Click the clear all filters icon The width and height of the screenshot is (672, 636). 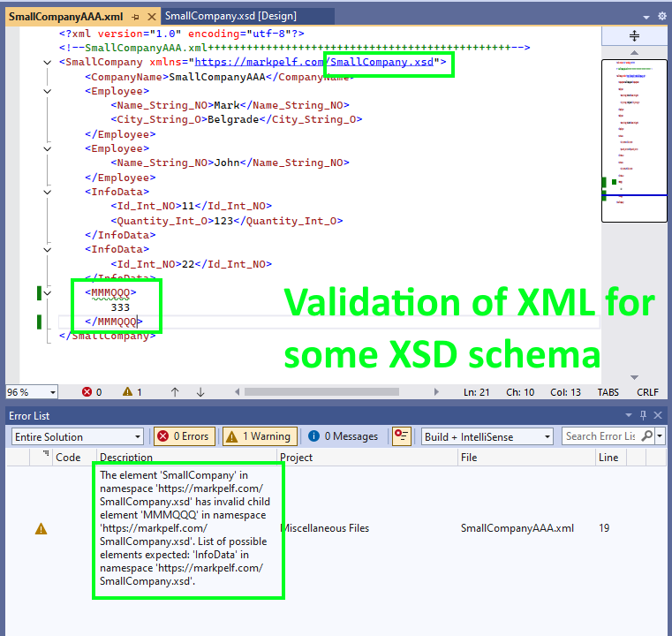(402, 436)
